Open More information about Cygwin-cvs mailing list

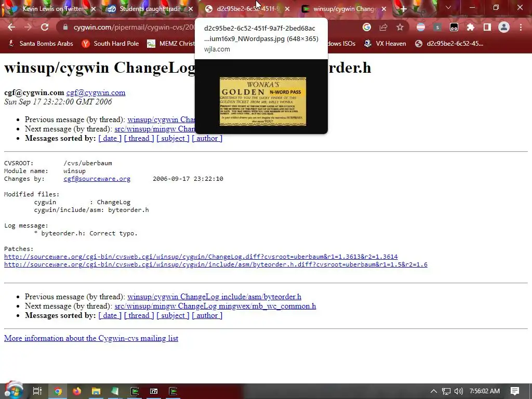point(91,338)
